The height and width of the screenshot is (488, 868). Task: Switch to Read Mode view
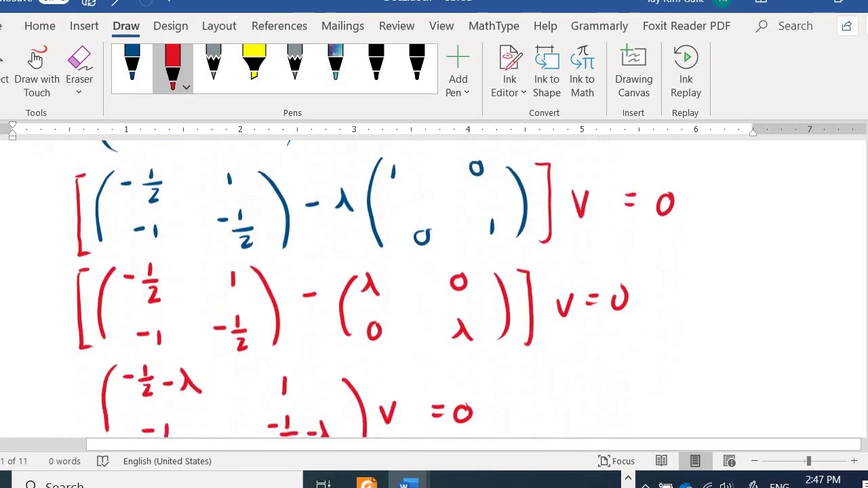pos(661,461)
